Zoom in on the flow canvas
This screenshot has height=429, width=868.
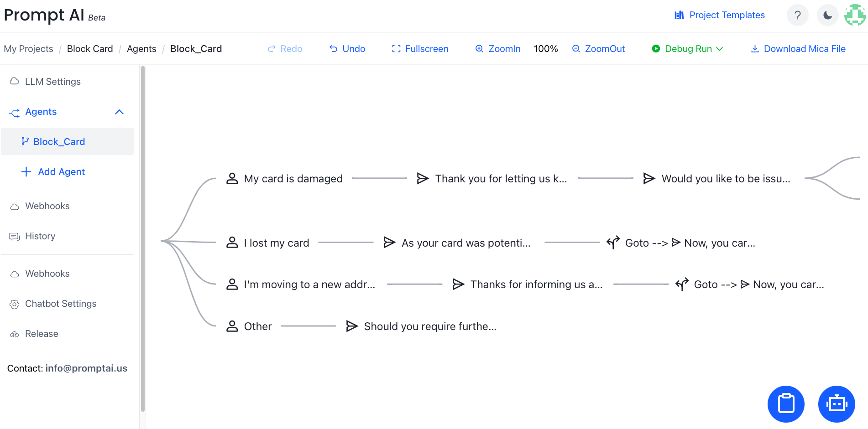[498, 49]
